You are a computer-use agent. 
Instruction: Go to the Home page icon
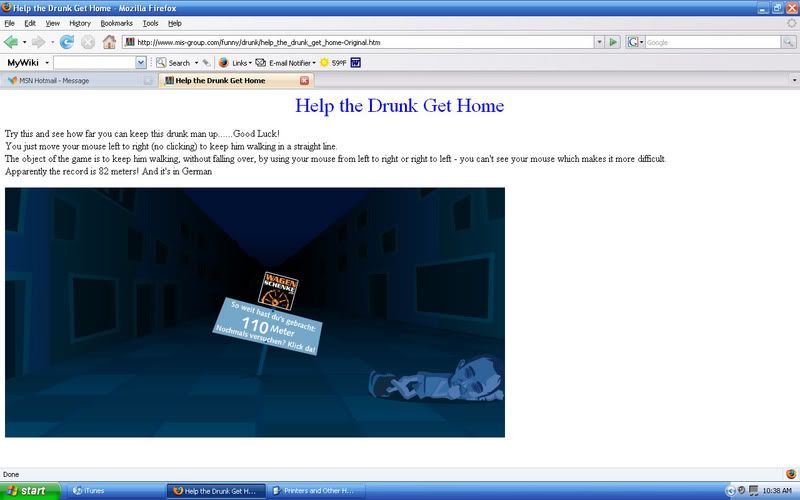click(x=109, y=42)
